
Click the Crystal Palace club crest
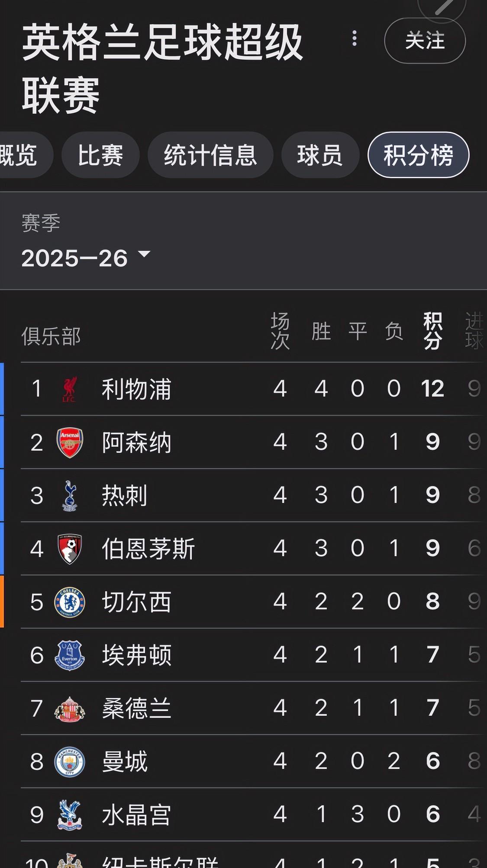70,815
